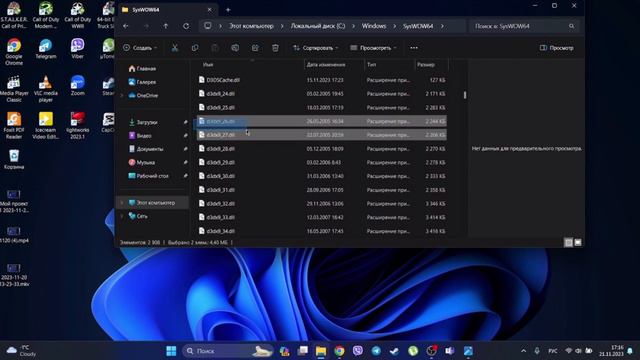Screen dimensions: 640x360
Task: Expand the Сеть tree node arrow
Action: 122,216
